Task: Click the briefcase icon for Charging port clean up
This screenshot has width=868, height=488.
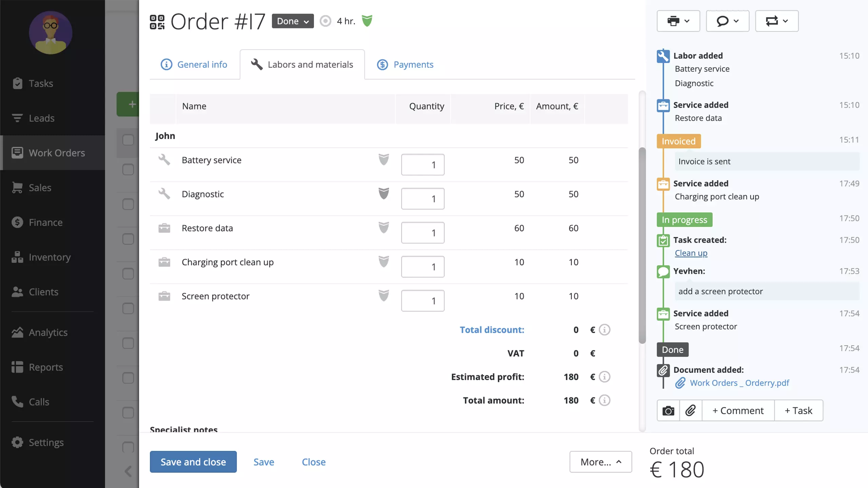Action: coord(164,262)
